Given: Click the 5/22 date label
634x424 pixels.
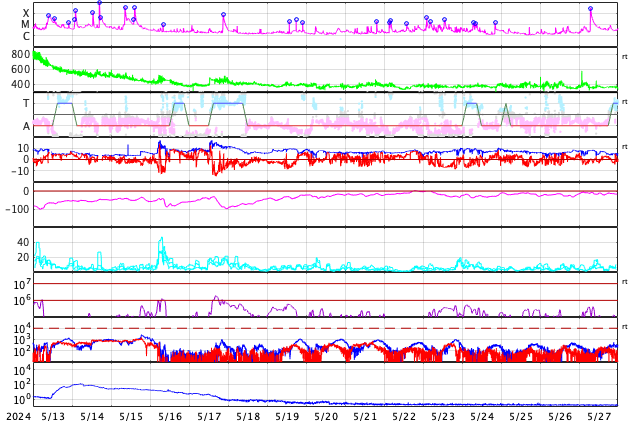Looking at the screenshot, I should pyautogui.click(x=404, y=417).
